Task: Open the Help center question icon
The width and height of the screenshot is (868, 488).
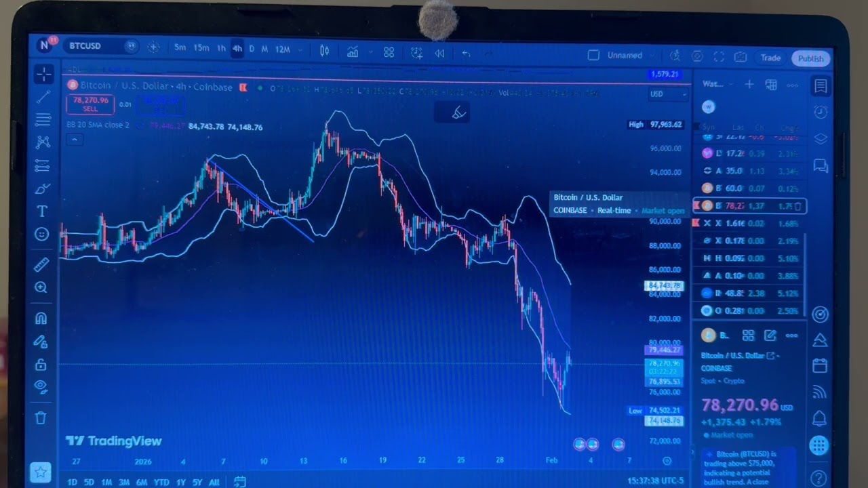Action: tap(819, 478)
